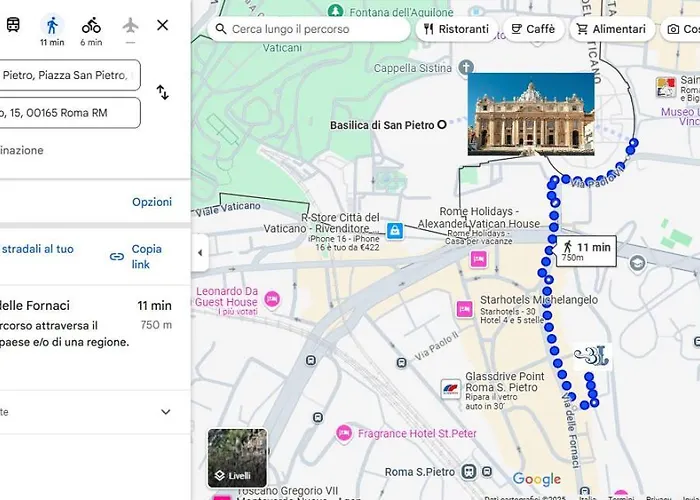Select the transit bus travel mode
Viewport: 700px width, 500px height.
(x=13, y=25)
